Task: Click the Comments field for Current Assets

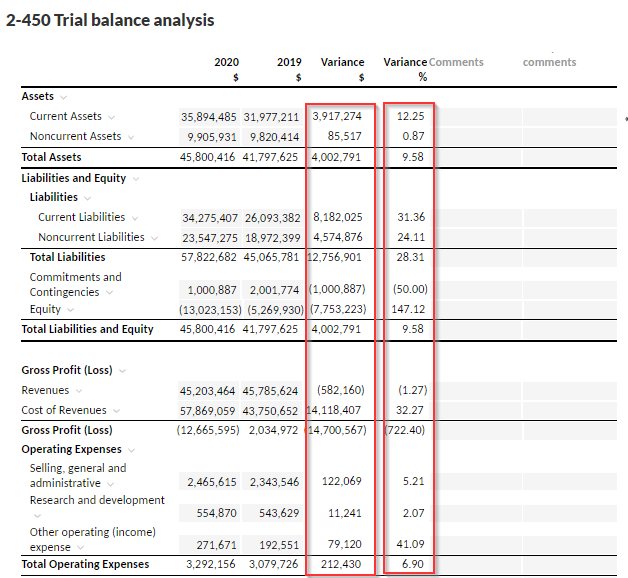Action: tap(475, 117)
